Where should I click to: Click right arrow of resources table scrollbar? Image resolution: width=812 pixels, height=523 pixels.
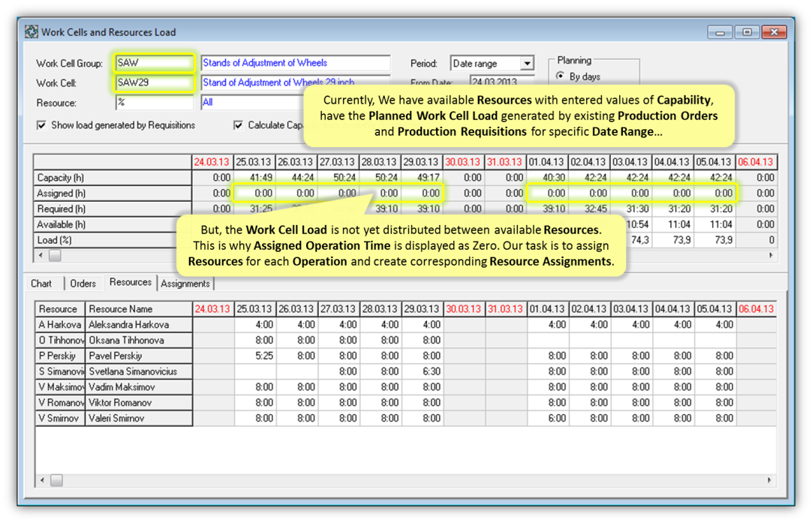pos(769,480)
